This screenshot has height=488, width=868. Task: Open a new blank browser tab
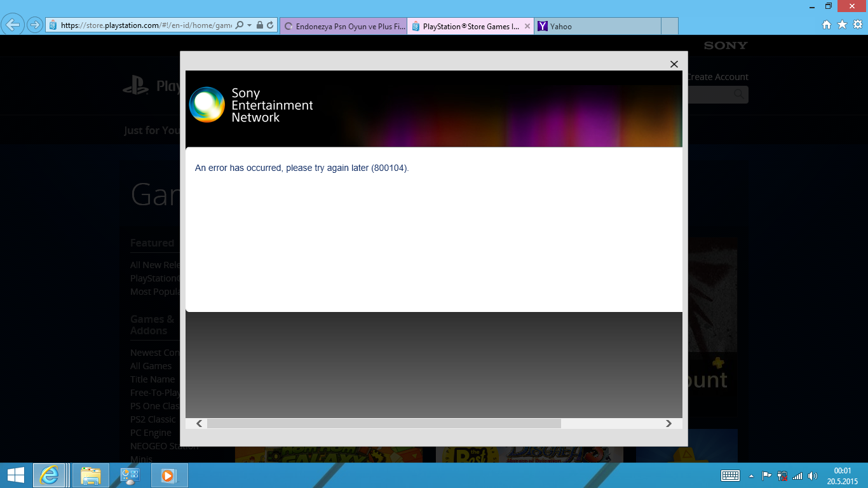[x=670, y=27]
